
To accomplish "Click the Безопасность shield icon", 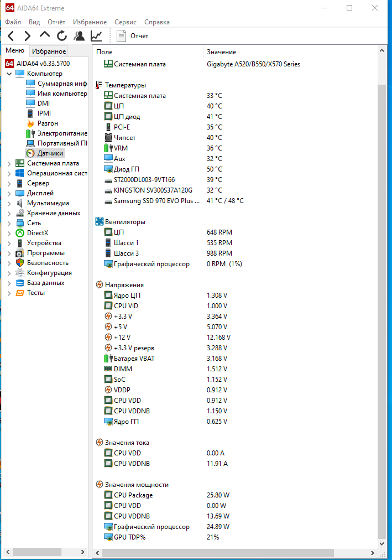I will pyautogui.click(x=20, y=263).
